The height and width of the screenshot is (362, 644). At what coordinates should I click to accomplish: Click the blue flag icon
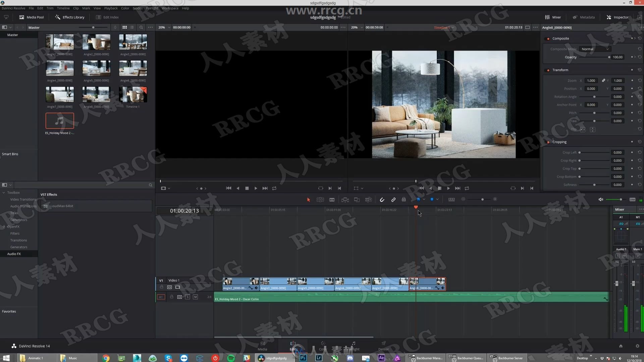[x=418, y=199]
